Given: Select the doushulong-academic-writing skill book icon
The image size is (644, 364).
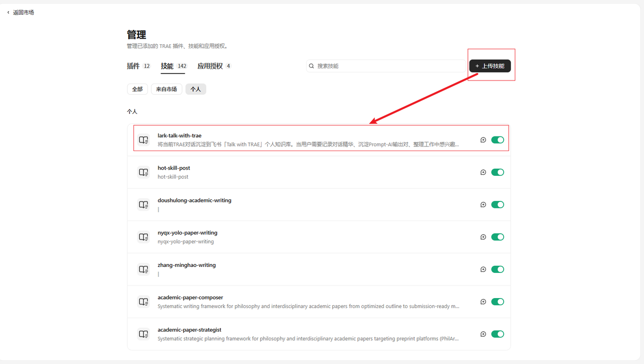Looking at the screenshot, I should (x=144, y=204).
